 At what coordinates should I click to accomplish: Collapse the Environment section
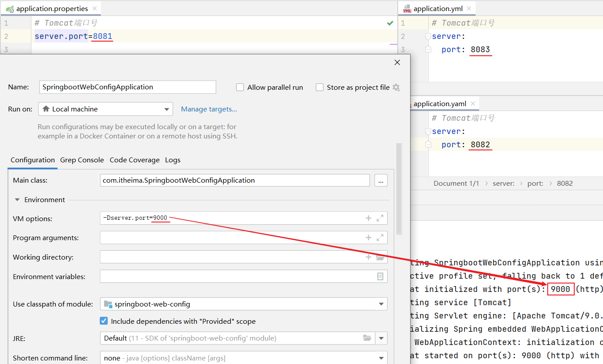tap(17, 200)
